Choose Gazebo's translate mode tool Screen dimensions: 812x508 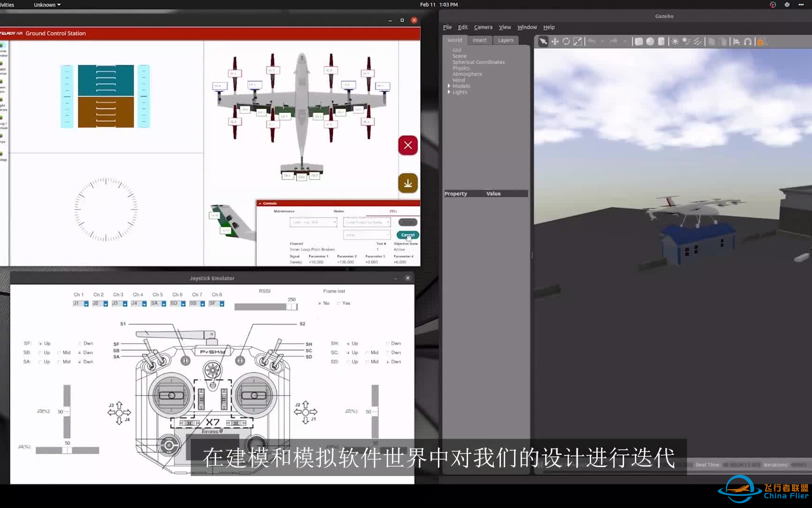coord(555,41)
